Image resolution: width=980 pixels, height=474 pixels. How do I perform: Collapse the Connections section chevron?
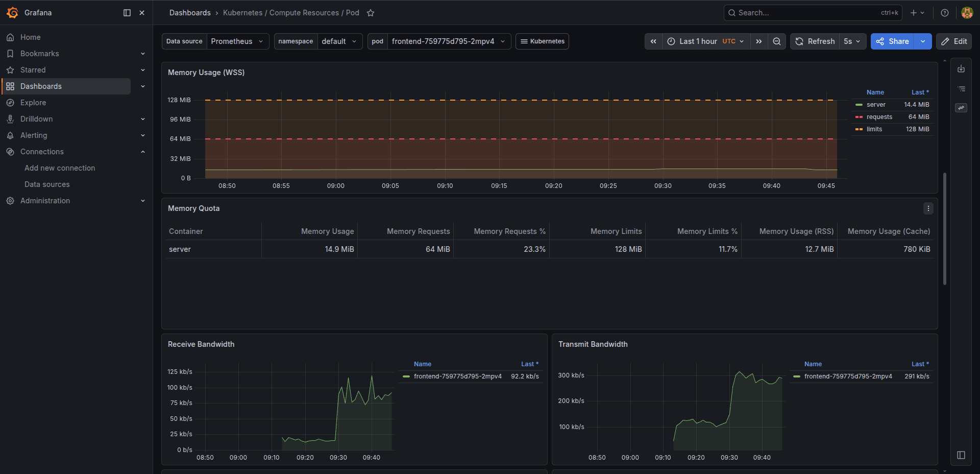tap(143, 152)
